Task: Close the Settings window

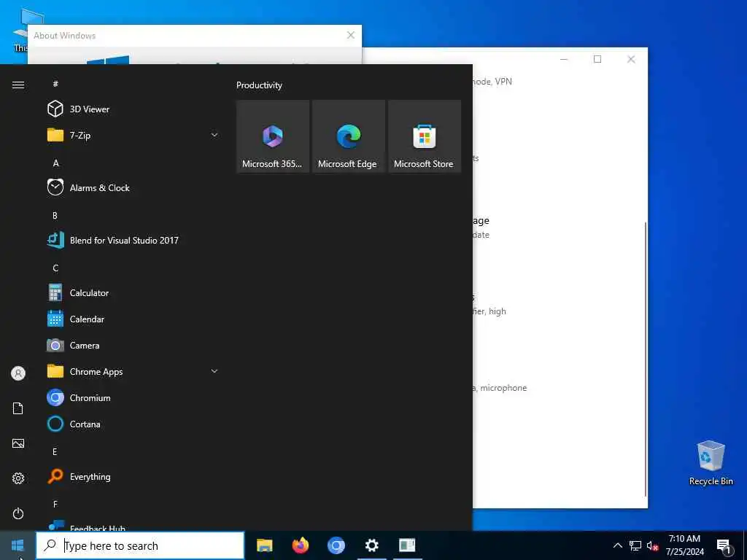Action: pos(631,59)
